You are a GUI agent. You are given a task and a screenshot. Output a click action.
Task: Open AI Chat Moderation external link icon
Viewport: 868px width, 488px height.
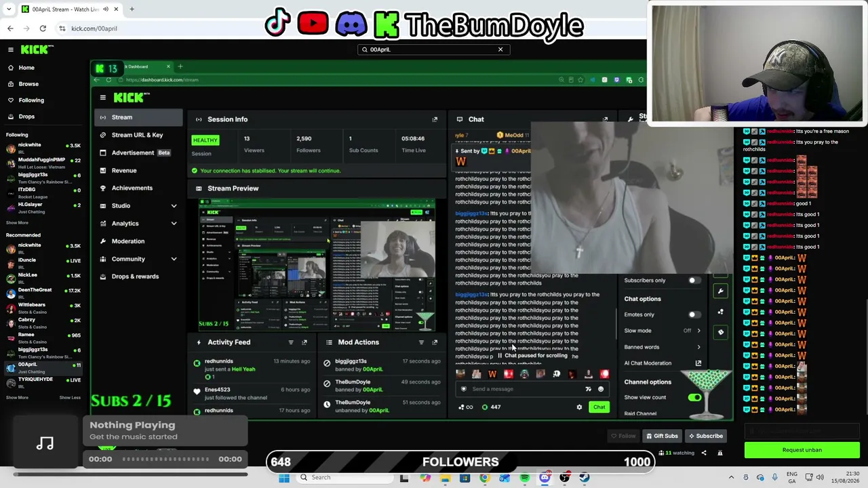(x=698, y=363)
